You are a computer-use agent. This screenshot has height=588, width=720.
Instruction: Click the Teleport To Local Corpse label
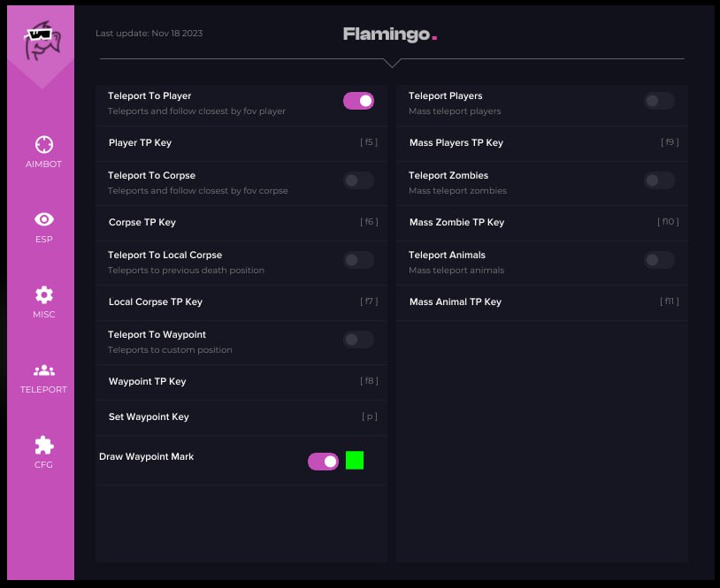point(165,255)
